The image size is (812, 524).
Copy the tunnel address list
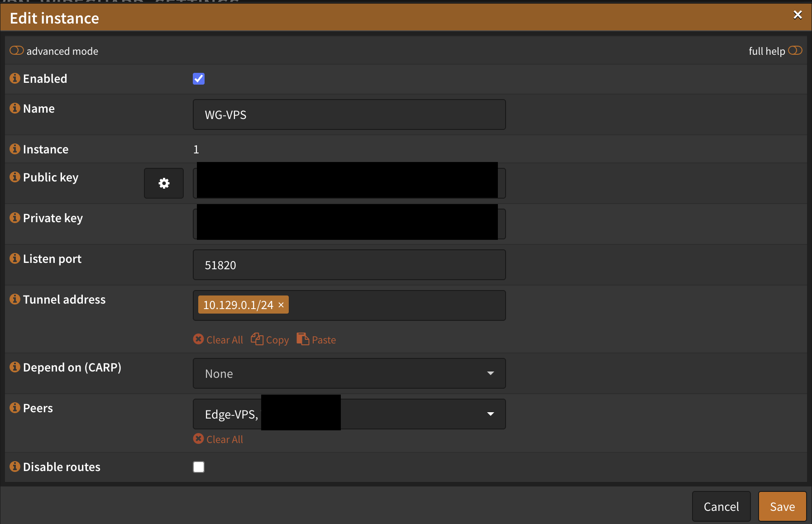pyautogui.click(x=270, y=339)
